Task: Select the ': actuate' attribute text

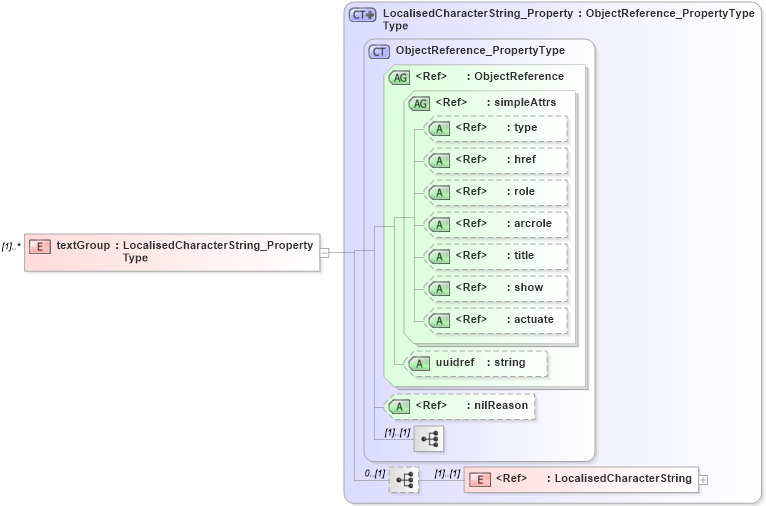Action: coord(530,319)
